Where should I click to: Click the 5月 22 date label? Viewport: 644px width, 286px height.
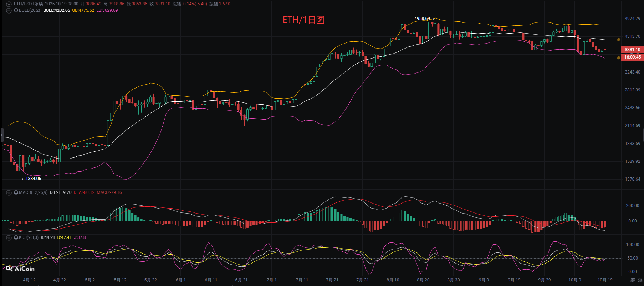(x=150, y=280)
